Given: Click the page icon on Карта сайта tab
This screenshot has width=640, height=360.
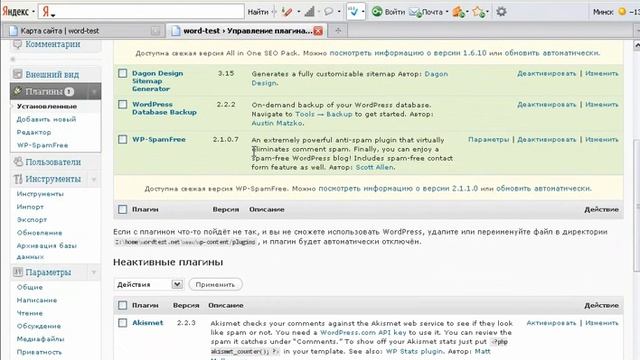Looking at the screenshot, I should (x=13, y=31).
